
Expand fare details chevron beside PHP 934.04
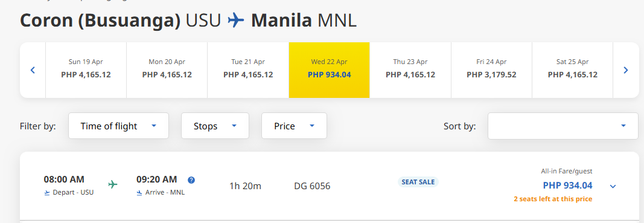[613, 186]
